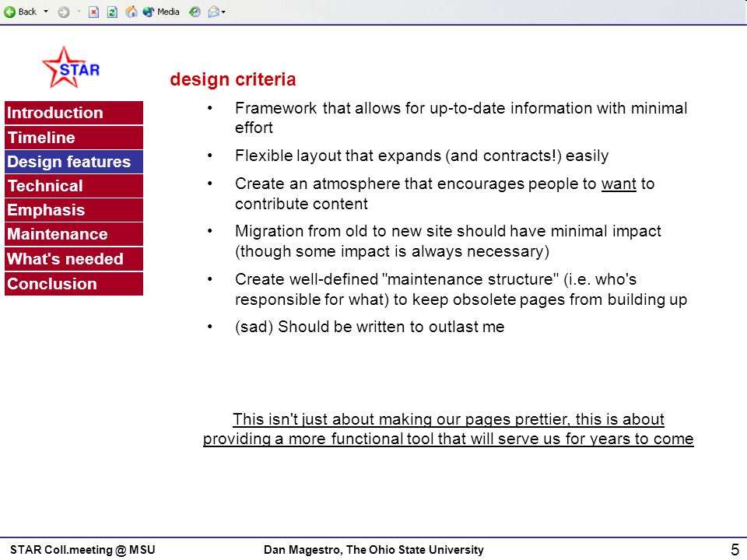The width and height of the screenshot is (747, 560).
Task: Open the Introduction section
Action: coord(74,113)
